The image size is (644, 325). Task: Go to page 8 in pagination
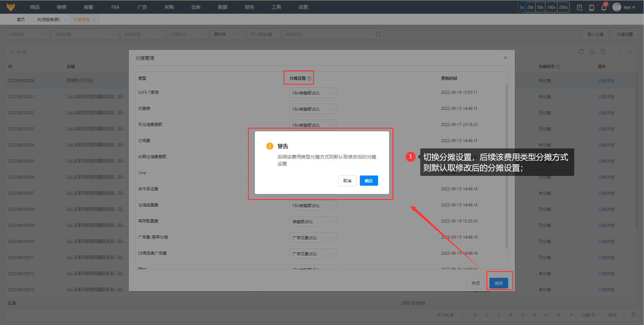pos(558,315)
